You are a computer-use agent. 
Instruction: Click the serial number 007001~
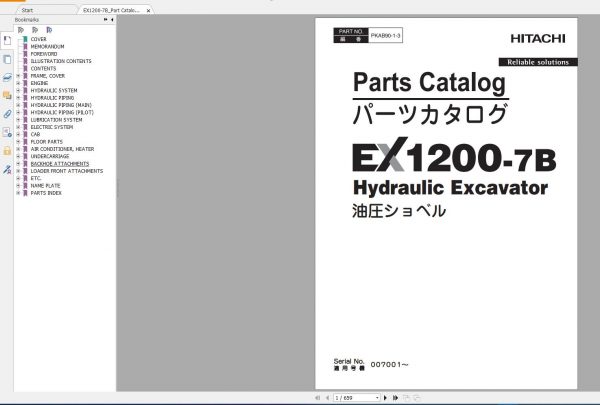click(x=390, y=364)
